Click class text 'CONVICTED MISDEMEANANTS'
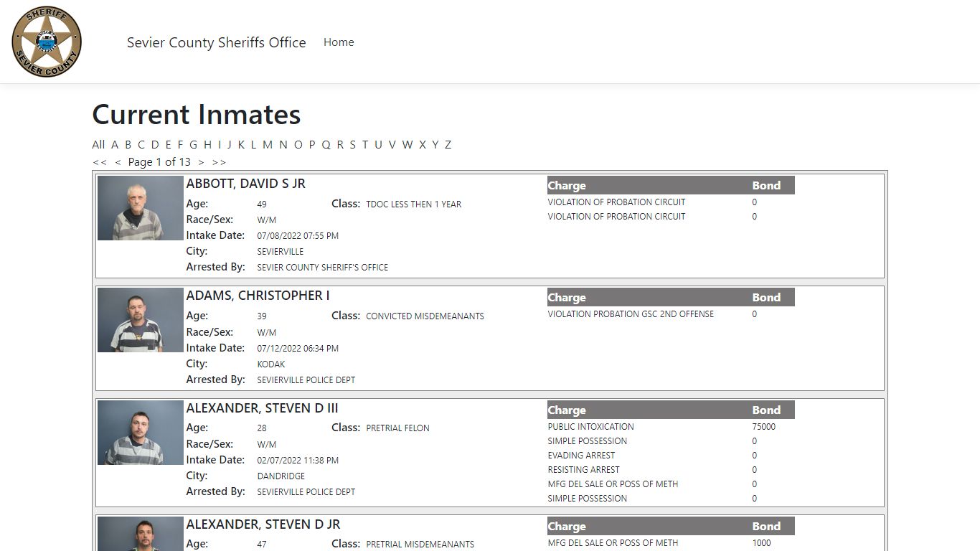 (425, 316)
